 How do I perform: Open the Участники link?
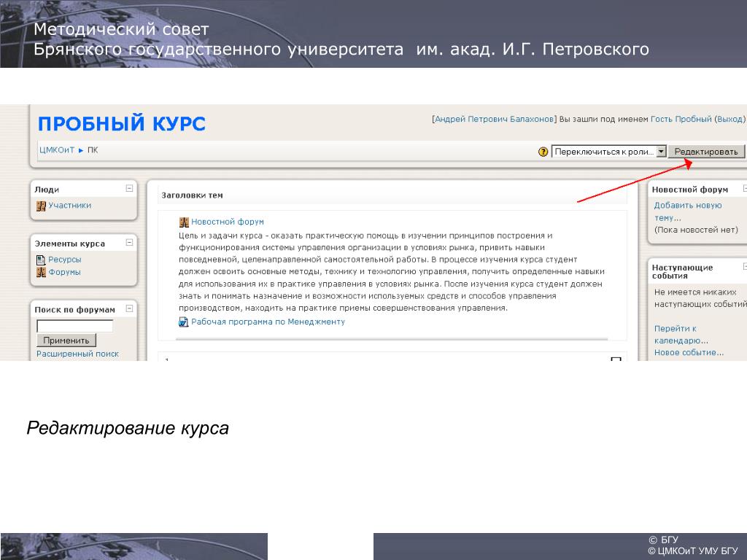tap(69, 205)
